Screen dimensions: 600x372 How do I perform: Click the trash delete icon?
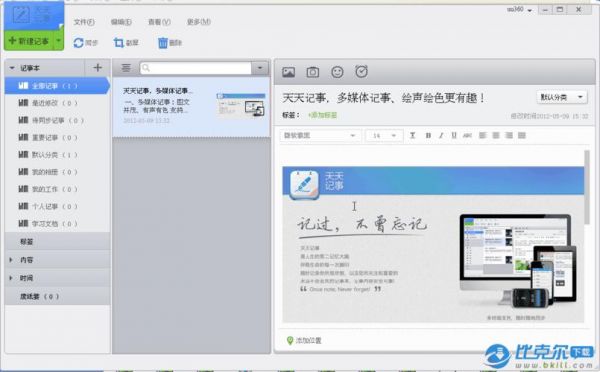(163, 43)
